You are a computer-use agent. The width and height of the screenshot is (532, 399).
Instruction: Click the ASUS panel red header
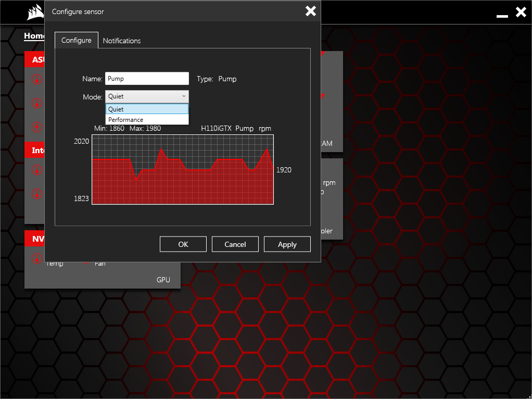34,59
